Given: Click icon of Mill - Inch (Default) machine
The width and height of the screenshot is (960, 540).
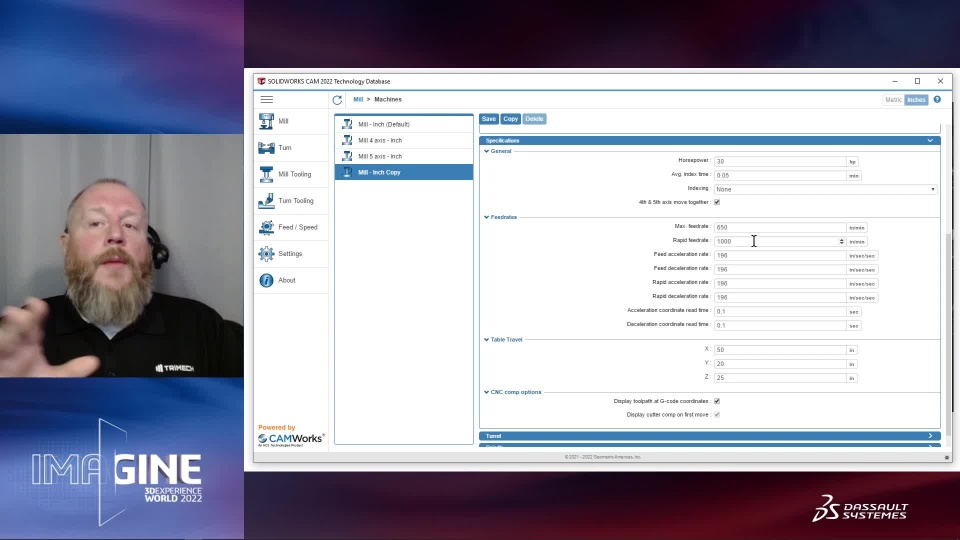Looking at the screenshot, I should 347,124.
